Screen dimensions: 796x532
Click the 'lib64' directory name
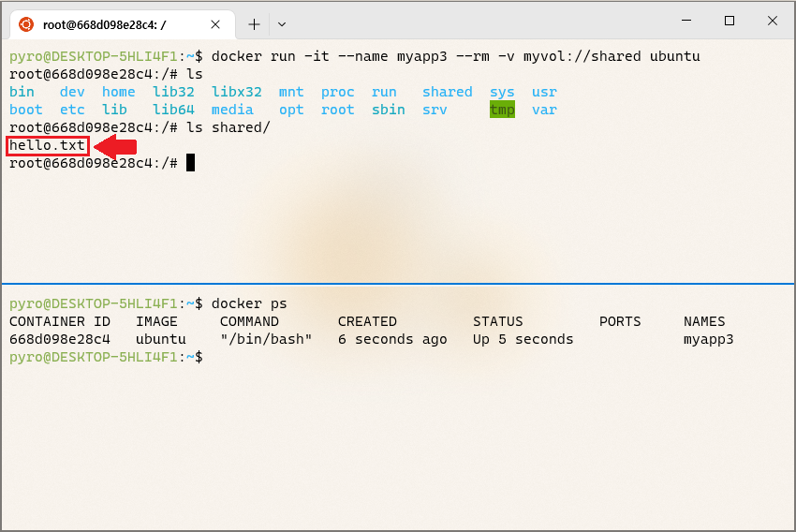pos(173,110)
